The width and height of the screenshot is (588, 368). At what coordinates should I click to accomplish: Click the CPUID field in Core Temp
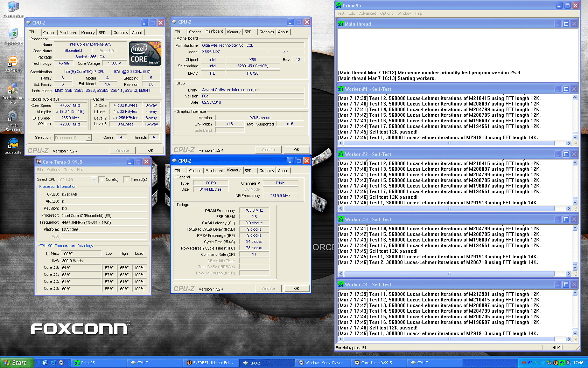pos(104,194)
